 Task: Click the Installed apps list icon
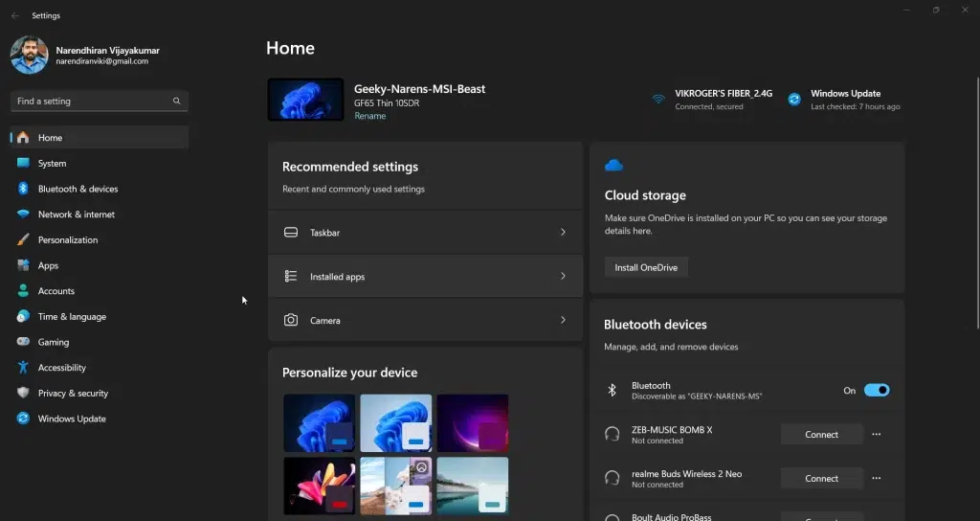(291, 276)
